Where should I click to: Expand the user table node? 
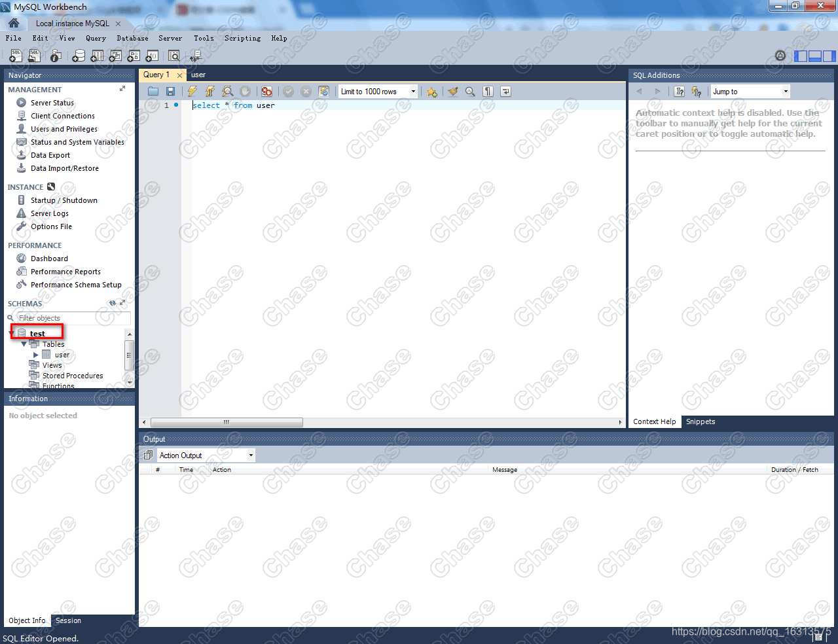point(36,355)
